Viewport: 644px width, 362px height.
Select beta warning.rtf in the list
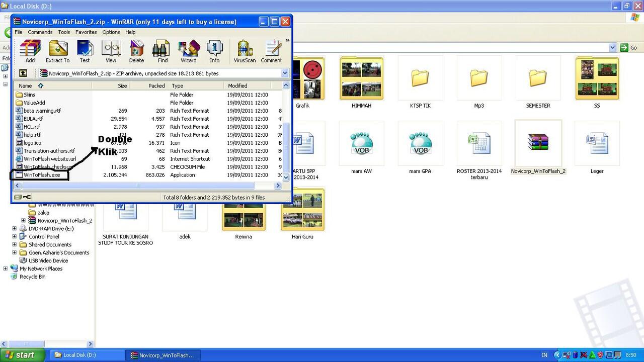(38, 111)
